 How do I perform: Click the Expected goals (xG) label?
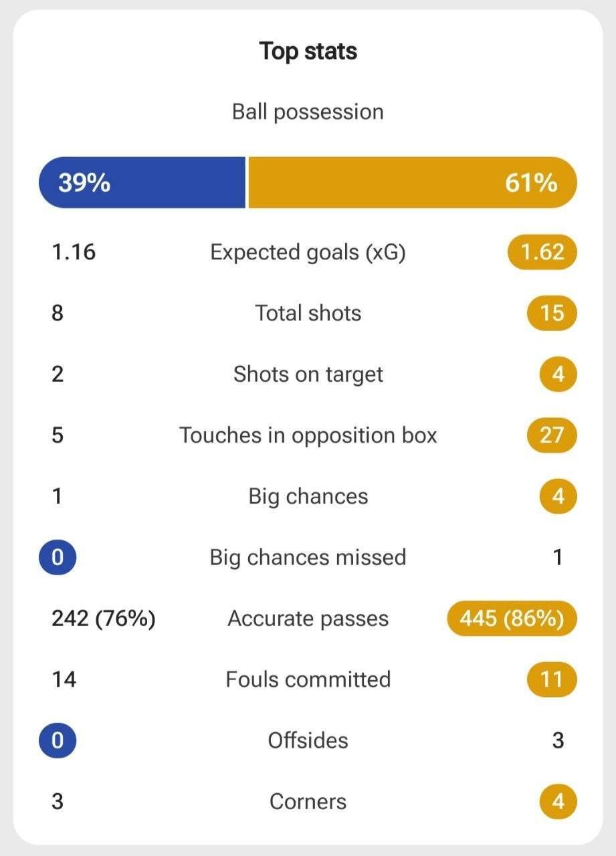308,252
